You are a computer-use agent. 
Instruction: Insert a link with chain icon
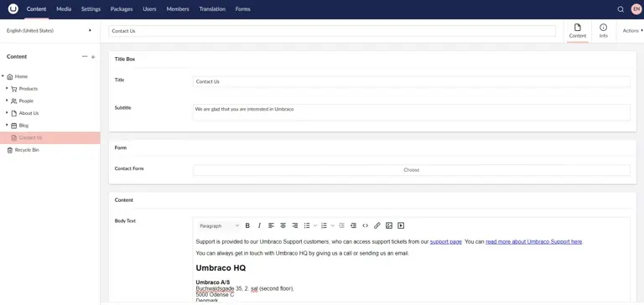pyautogui.click(x=377, y=225)
